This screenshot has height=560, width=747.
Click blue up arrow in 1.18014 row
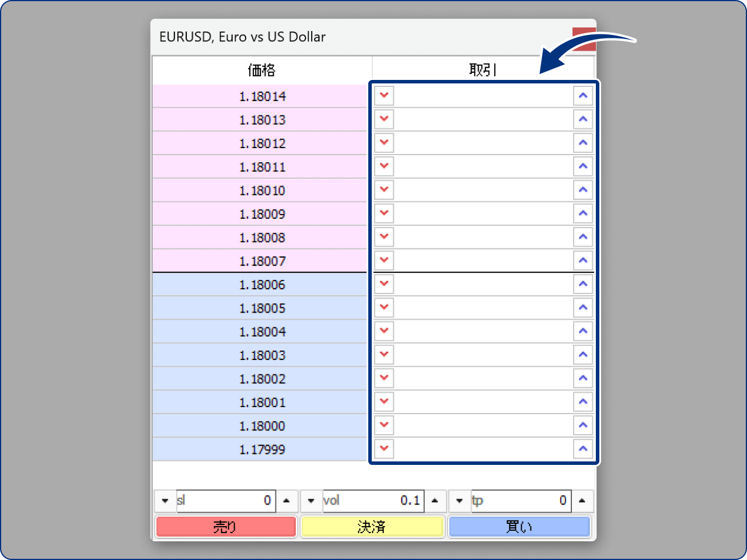pyautogui.click(x=582, y=96)
